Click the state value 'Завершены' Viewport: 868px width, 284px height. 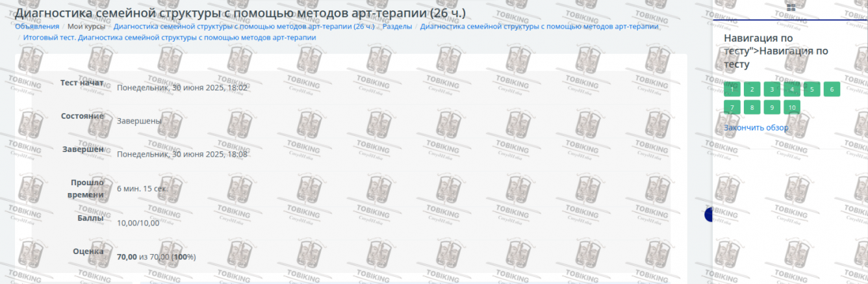(x=139, y=121)
